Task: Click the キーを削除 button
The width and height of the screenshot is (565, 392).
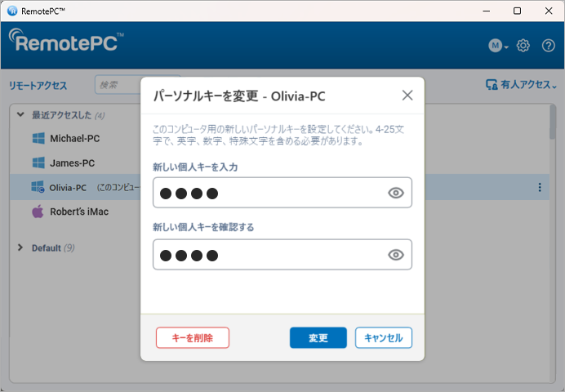Action: pyautogui.click(x=193, y=337)
